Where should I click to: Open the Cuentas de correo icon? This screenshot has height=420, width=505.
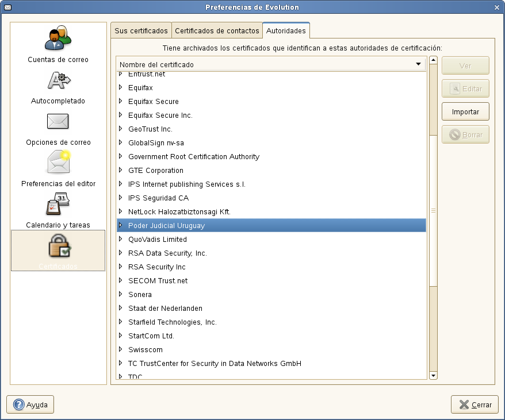tap(58, 38)
